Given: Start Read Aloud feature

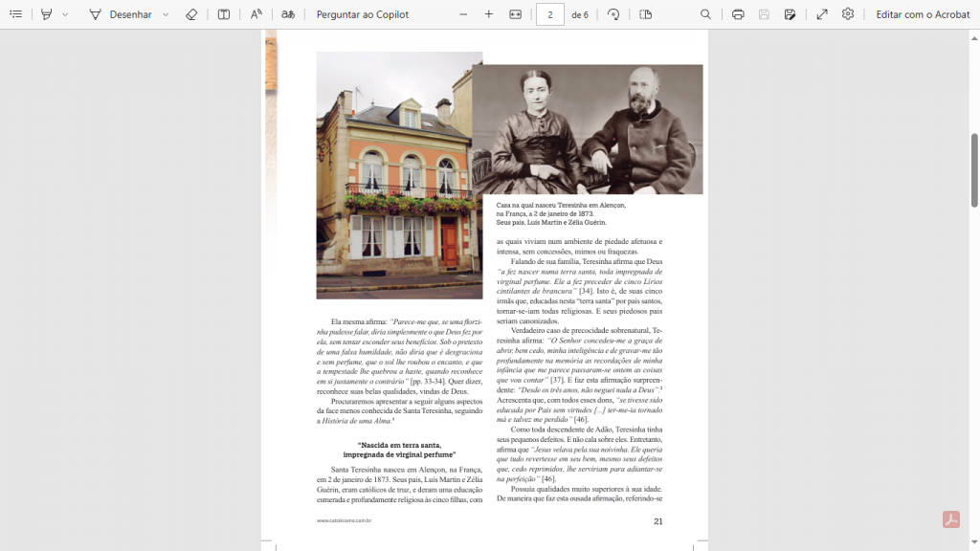Looking at the screenshot, I should (x=256, y=14).
